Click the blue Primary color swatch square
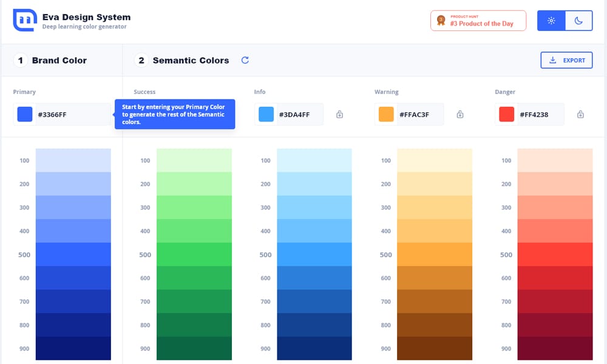Image resolution: width=607 pixels, height=364 pixels. click(x=24, y=114)
